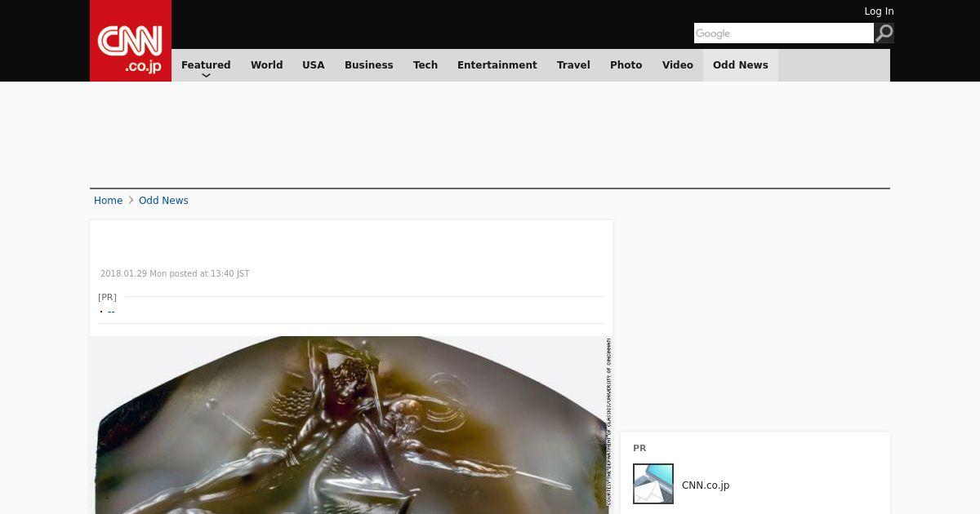This screenshot has height=514, width=980.
Task: Click the search magnifier icon
Action: 884,33
